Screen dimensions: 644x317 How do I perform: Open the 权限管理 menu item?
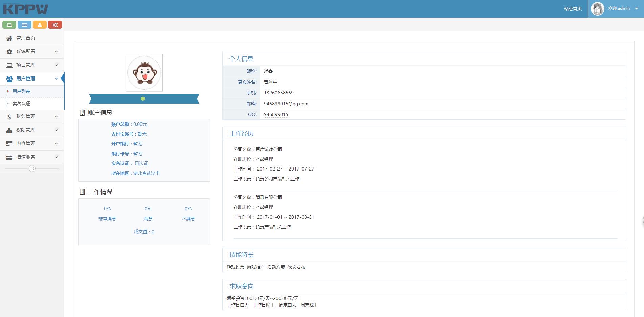pyautogui.click(x=26, y=130)
